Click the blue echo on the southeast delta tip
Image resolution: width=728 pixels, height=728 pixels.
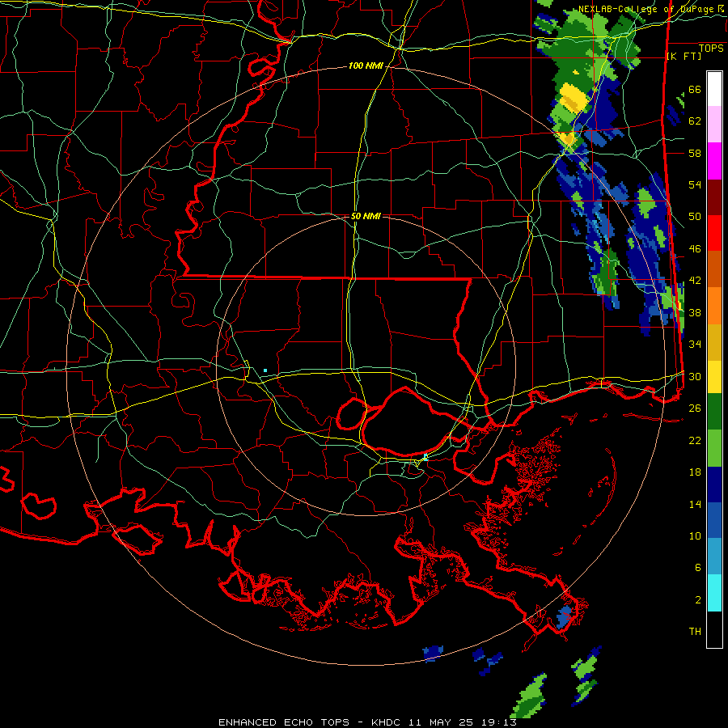coord(565,617)
